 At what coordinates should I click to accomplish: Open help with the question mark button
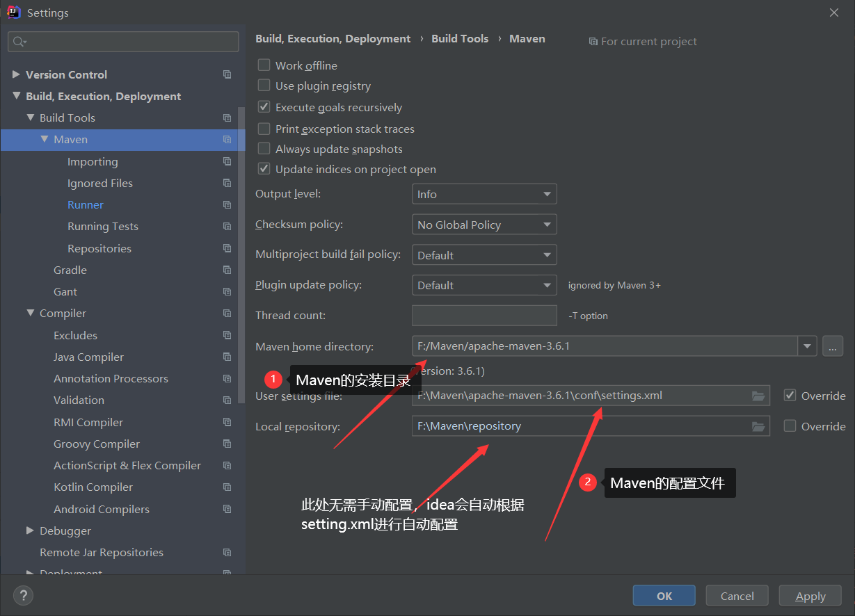pyautogui.click(x=23, y=595)
